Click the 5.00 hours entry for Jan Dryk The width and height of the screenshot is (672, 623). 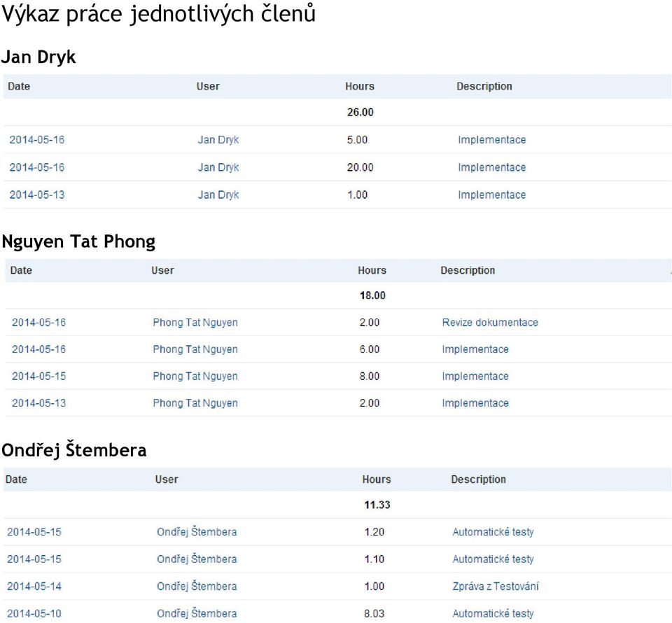(x=357, y=140)
